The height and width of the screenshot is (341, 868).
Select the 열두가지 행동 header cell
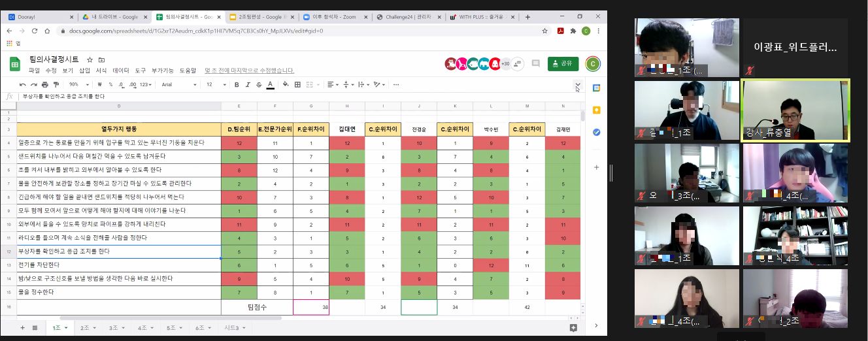(119, 129)
